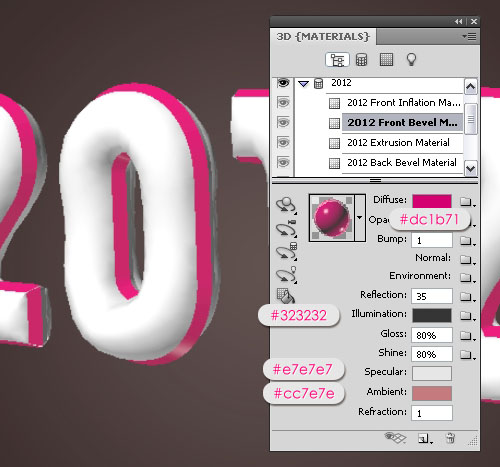The width and height of the screenshot is (500, 467).
Task: Select the 3D {MATERIALS} panel tab
Action: click(323, 36)
